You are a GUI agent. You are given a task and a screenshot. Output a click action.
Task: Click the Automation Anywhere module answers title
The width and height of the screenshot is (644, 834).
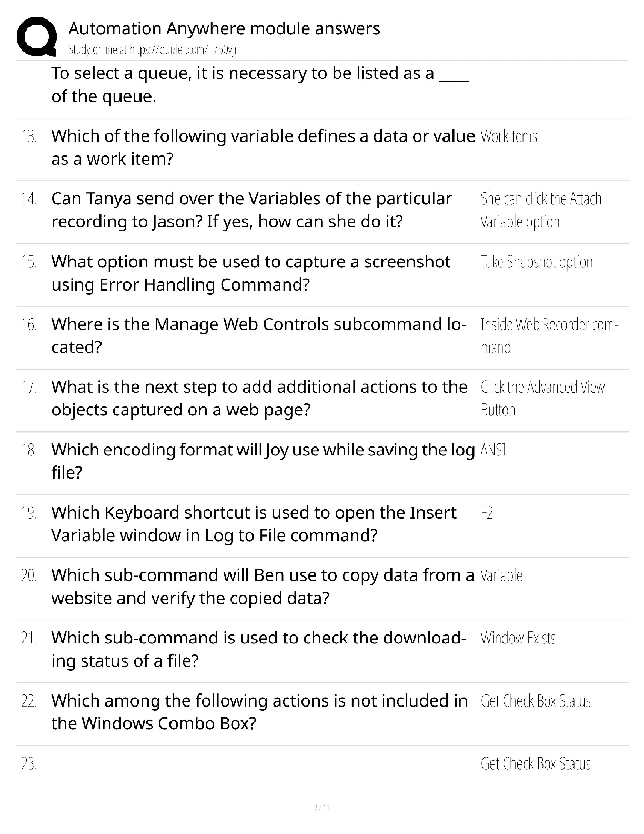[x=224, y=28]
